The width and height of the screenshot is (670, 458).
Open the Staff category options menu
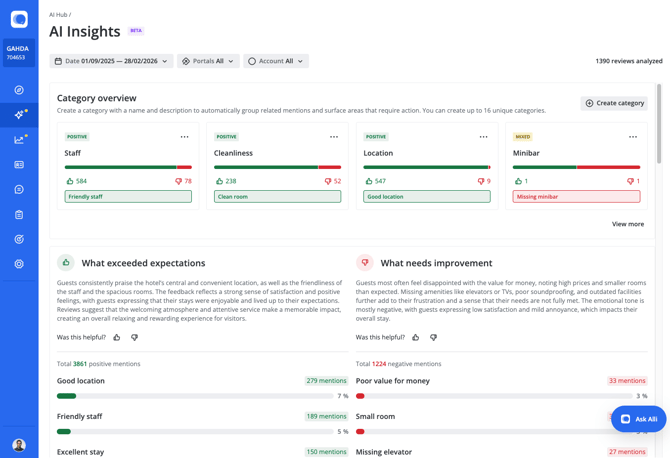[184, 137]
